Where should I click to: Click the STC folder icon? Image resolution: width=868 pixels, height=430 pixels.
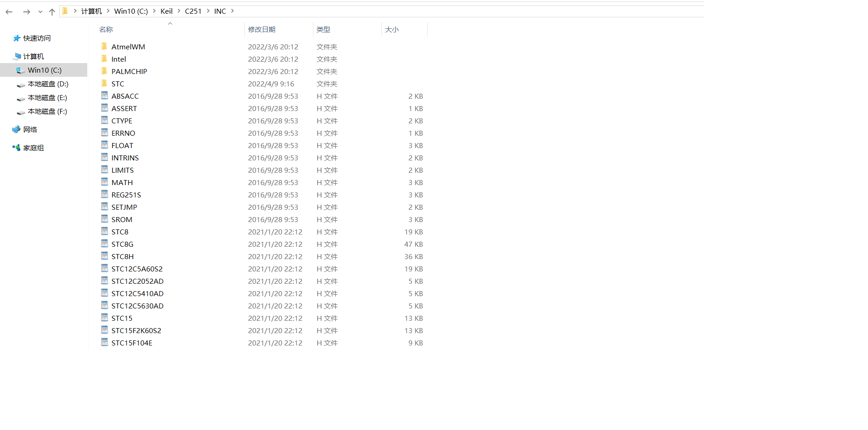click(x=104, y=83)
